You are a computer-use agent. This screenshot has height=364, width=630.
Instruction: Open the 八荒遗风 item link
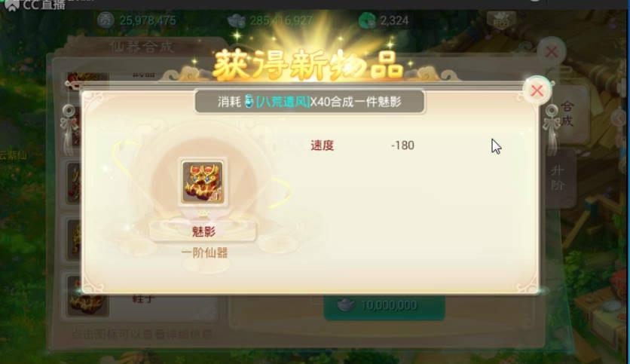point(283,102)
